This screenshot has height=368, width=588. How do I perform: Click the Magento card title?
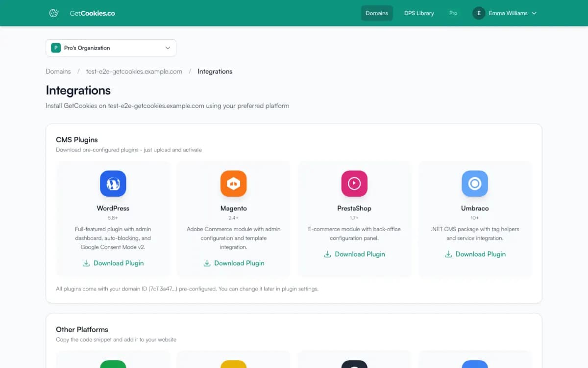234,208
